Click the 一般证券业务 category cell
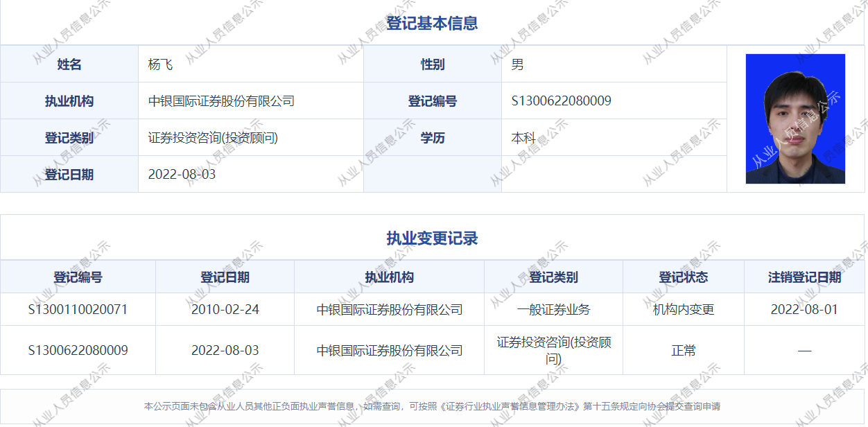 coord(553,309)
